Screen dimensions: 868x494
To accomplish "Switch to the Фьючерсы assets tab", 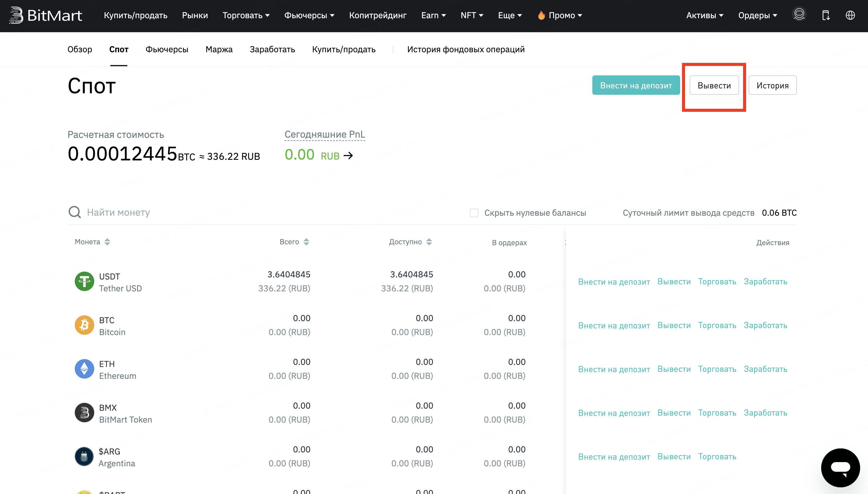I will [167, 49].
